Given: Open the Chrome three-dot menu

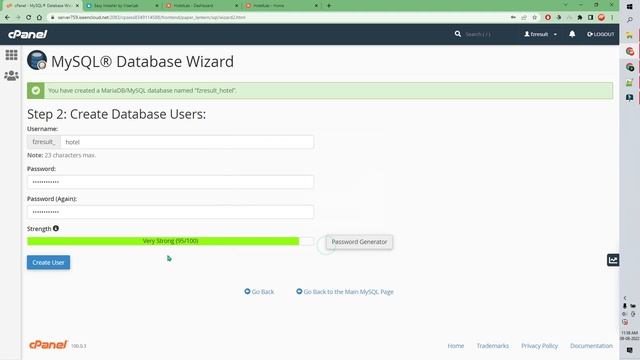Looking at the screenshot, I should (x=612, y=18).
